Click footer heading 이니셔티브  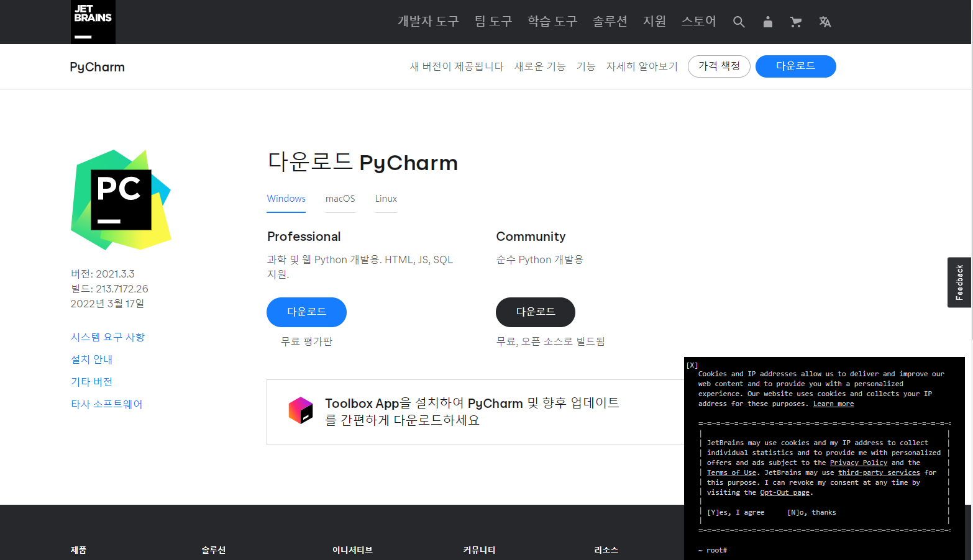click(x=352, y=550)
